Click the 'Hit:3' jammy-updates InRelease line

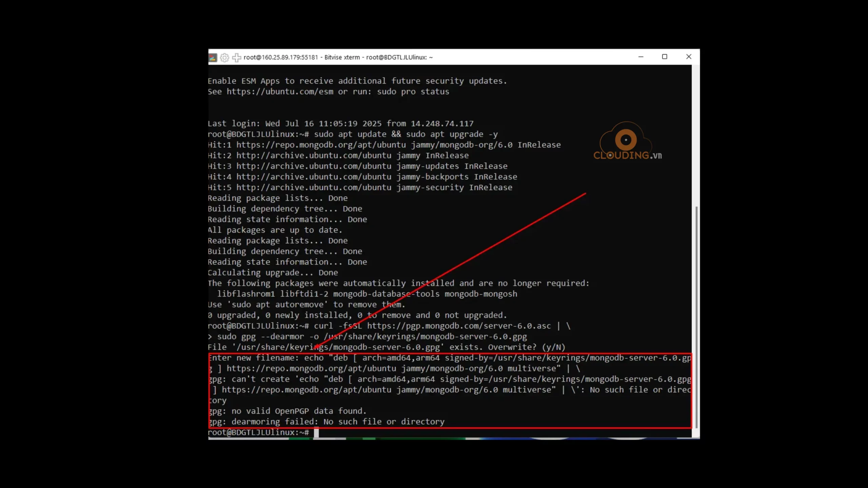tap(357, 166)
